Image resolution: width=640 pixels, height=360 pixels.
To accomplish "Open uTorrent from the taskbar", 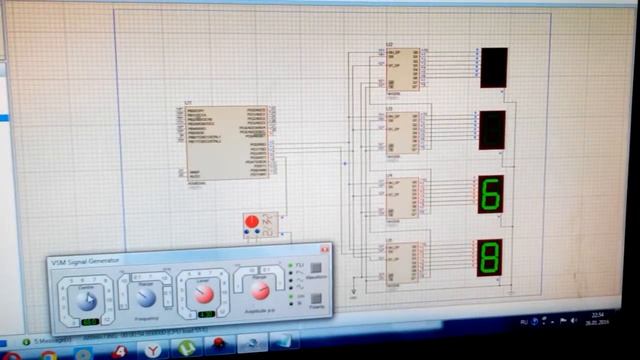I will [x=186, y=348].
